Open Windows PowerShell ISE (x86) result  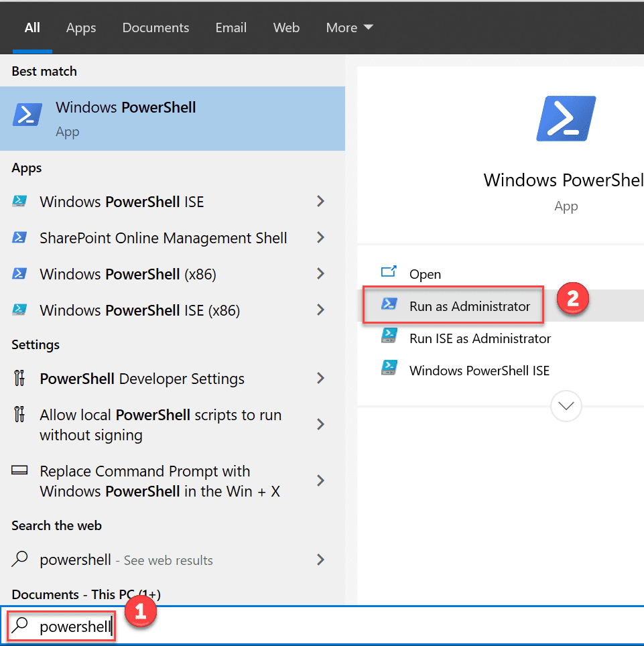coord(172,310)
